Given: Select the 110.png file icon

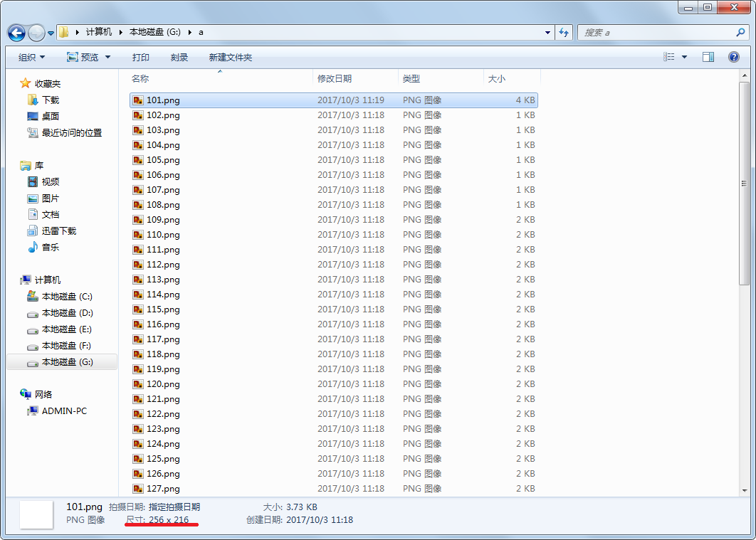Looking at the screenshot, I should tap(138, 235).
